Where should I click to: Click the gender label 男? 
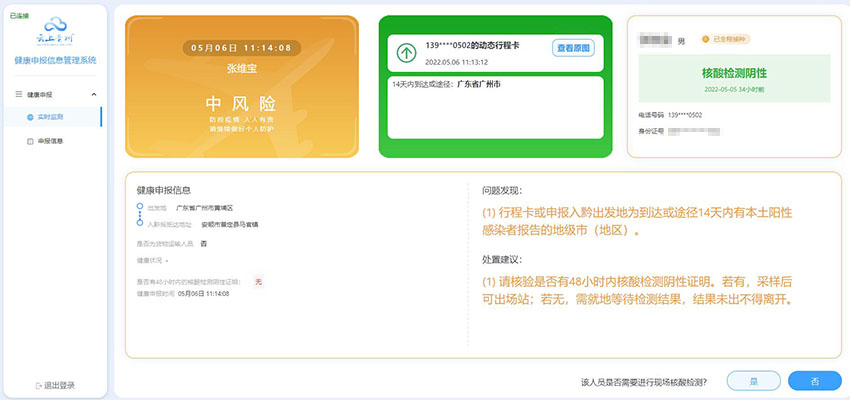(681, 41)
